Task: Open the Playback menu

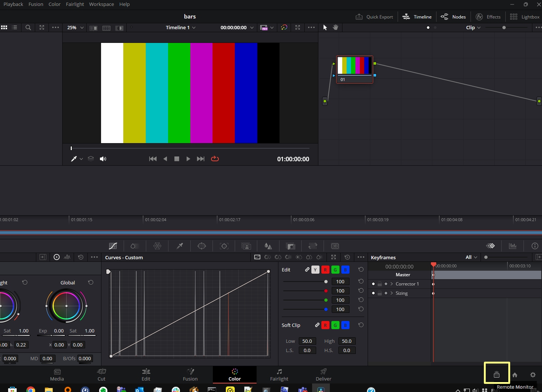Action: (13, 4)
